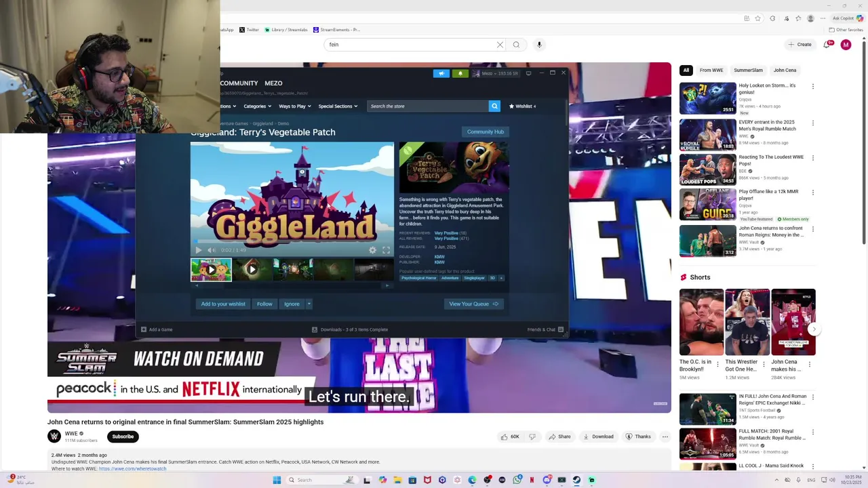Screen dimensions: 868x488
Task: Open Steam COMMUNITY menu
Action: tap(239, 83)
